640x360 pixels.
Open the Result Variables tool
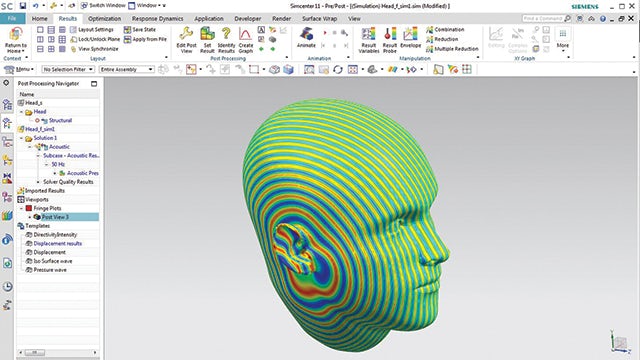pos(369,40)
